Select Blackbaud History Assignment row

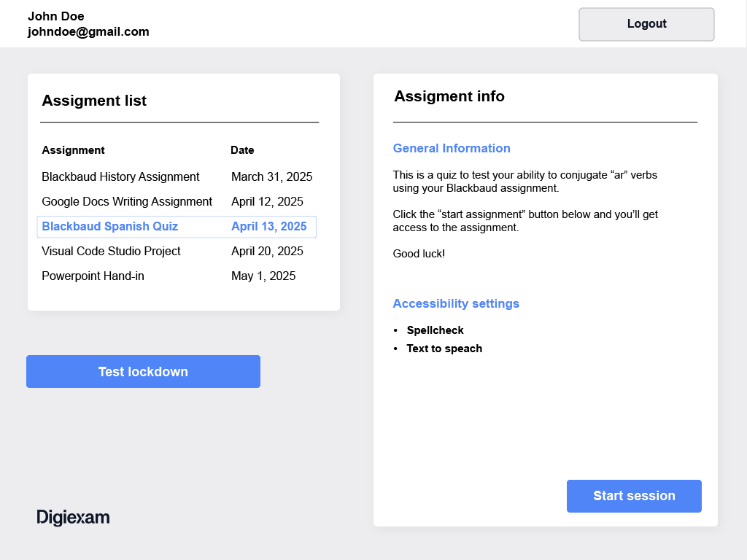tap(177, 176)
